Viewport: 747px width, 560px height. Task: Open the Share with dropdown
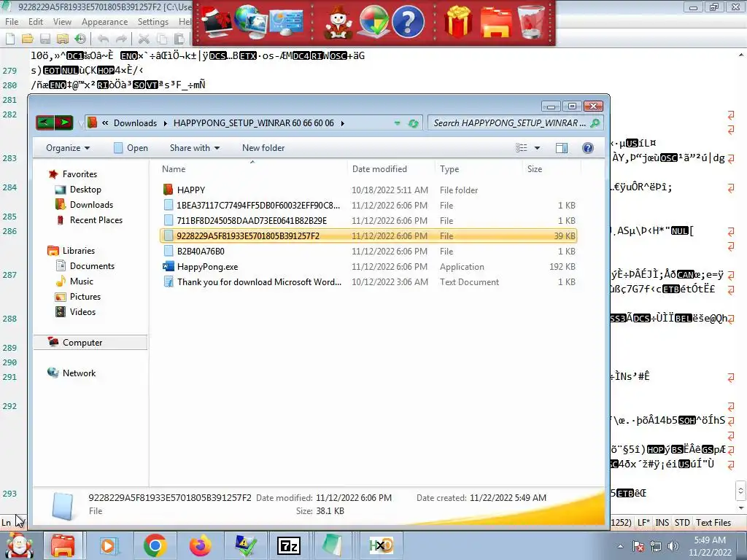point(194,148)
